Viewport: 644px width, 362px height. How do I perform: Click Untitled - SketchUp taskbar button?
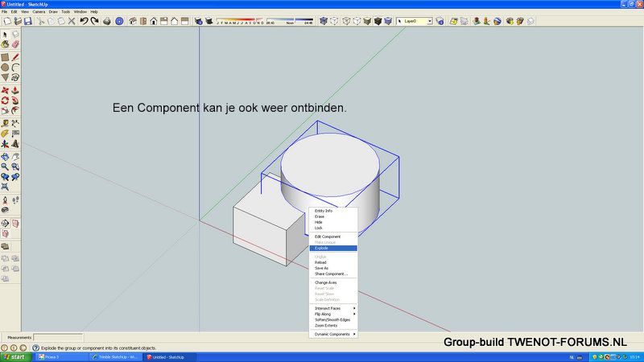(x=170, y=357)
